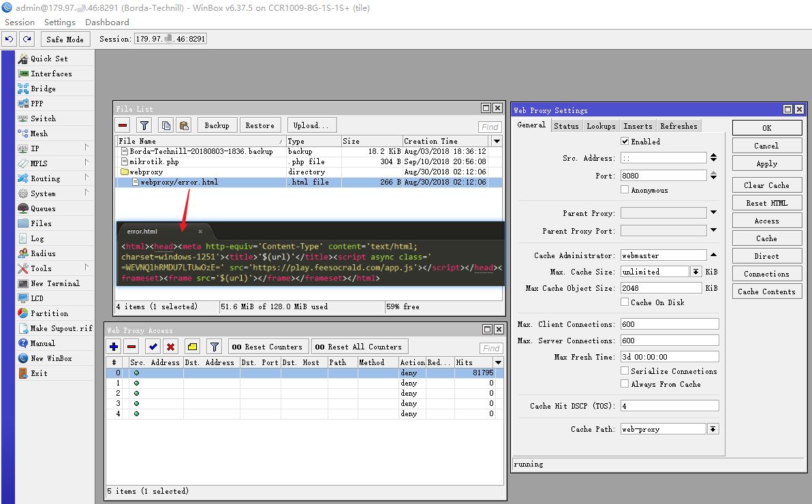This screenshot has width=812, height=504.
Task: Toggle the Safe Mode button
Action: (65, 39)
